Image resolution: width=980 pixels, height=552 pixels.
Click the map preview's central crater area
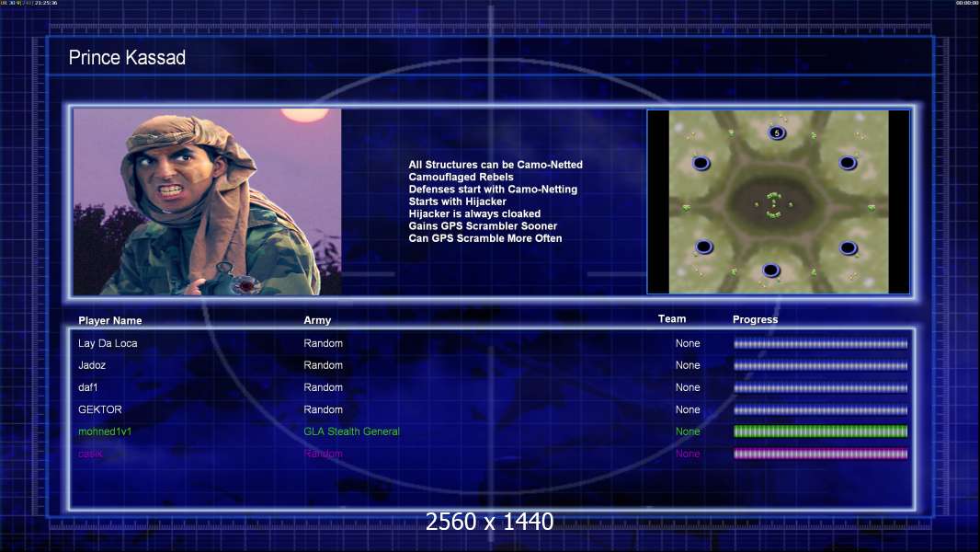click(774, 204)
